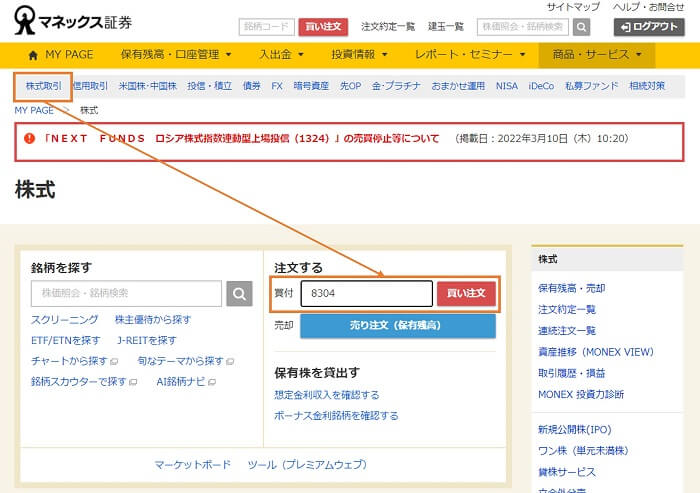Open 想定金利収入を確認する link
Viewport: 700px width, 493px height.
click(327, 395)
